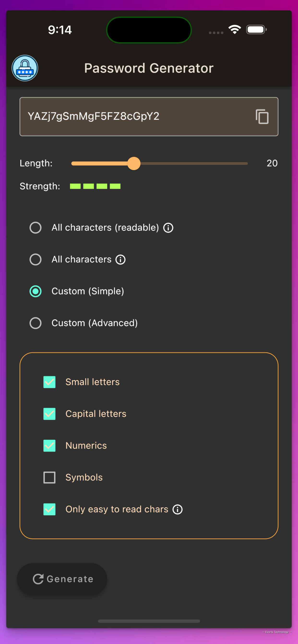Uncheck the Capital letters checkbox
This screenshot has width=298, height=644.
pos(49,414)
